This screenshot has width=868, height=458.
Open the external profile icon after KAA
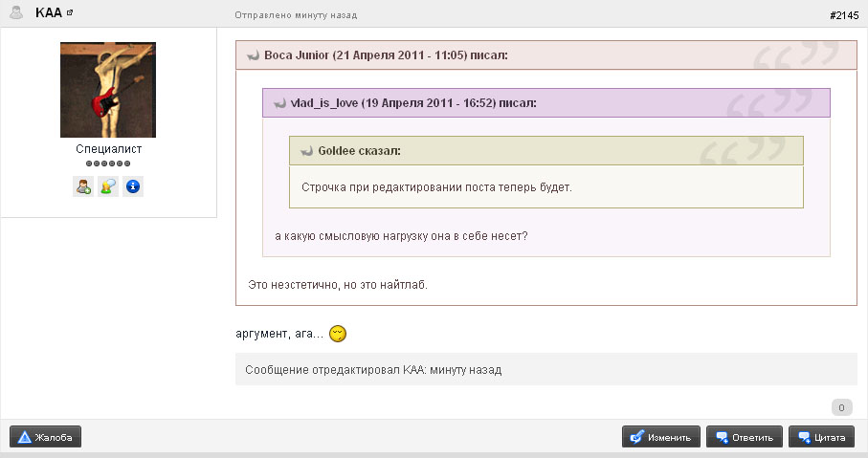(70, 12)
